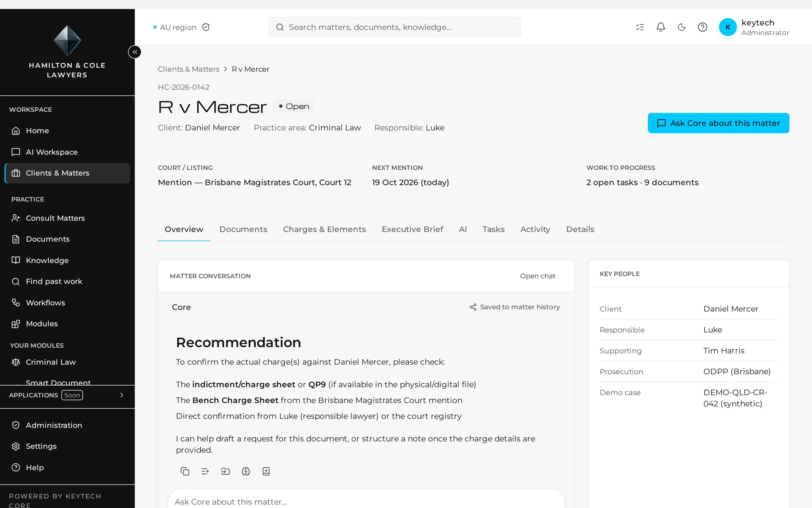Click the brain icon below recommendation
The width and height of the screenshot is (812, 508).
coord(246,471)
